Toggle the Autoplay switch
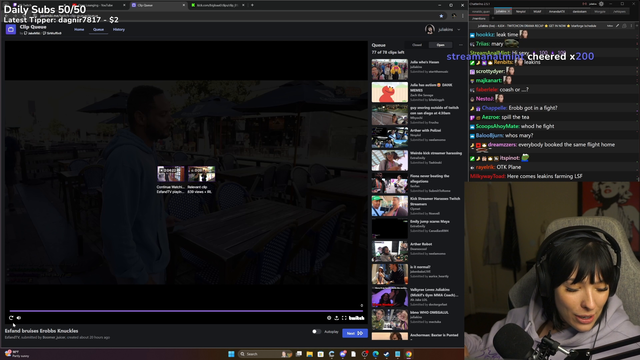The width and height of the screenshot is (640, 360). (x=316, y=331)
